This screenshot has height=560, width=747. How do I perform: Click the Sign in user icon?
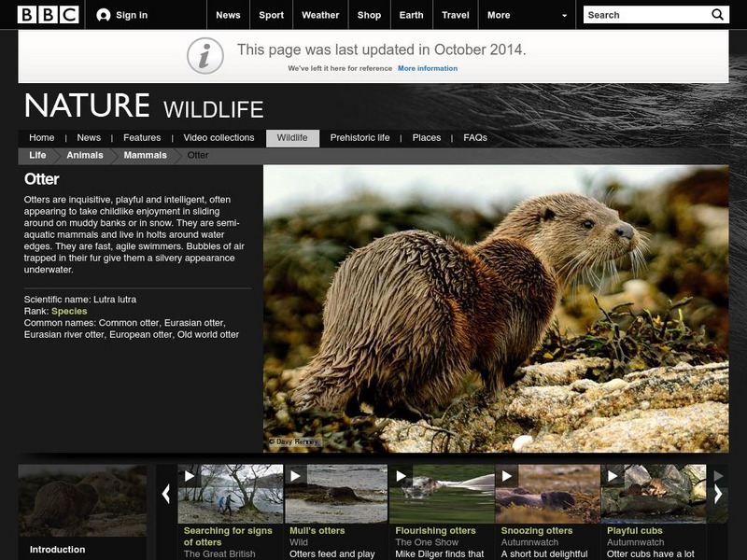pyautogui.click(x=104, y=15)
